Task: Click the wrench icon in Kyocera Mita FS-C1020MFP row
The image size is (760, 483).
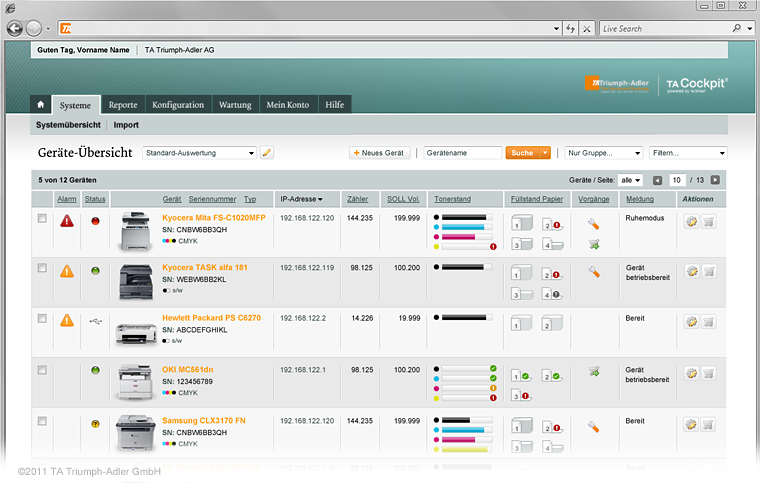Action: [x=594, y=224]
